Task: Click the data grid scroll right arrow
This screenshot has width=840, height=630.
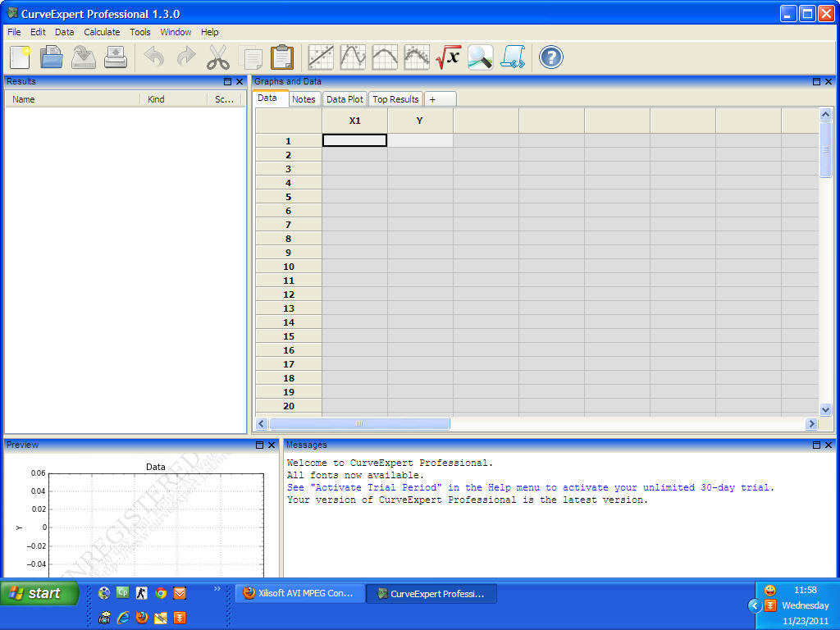Action: tap(811, 424)
